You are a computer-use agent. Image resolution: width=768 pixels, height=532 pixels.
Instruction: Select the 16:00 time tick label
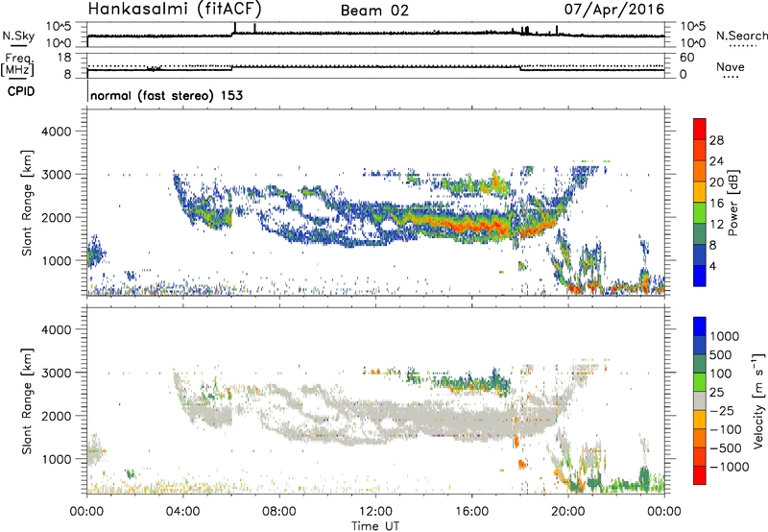tap(471, 512)
